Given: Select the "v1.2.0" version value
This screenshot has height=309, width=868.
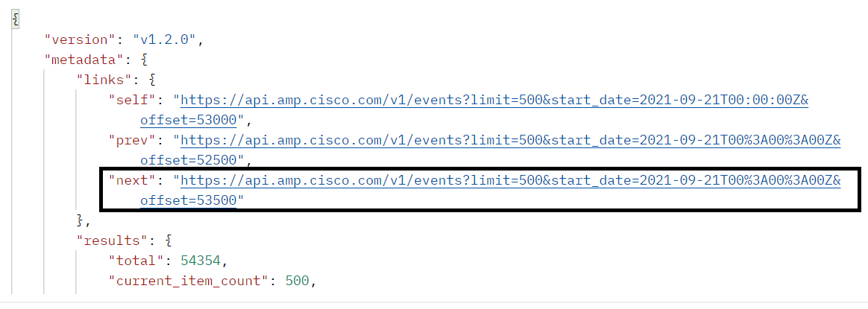Looking at the screenshot, I should pos(167,39).
